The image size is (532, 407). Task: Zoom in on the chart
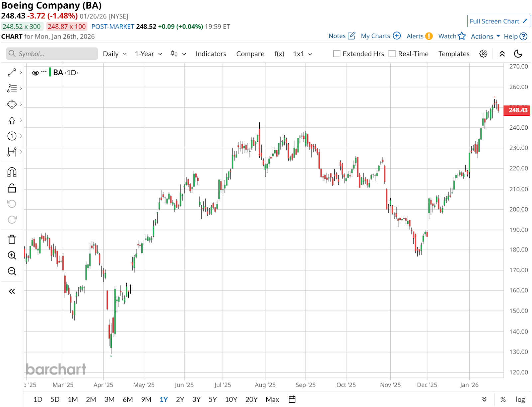pyautogui.click(x=12, y=255)
